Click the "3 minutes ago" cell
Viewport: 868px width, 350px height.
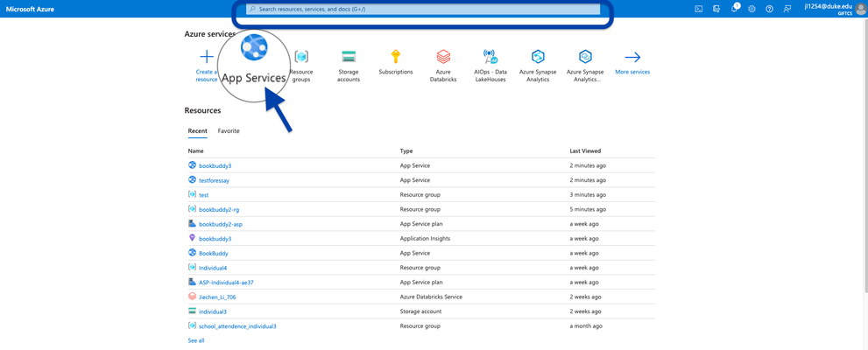(588, 195)
